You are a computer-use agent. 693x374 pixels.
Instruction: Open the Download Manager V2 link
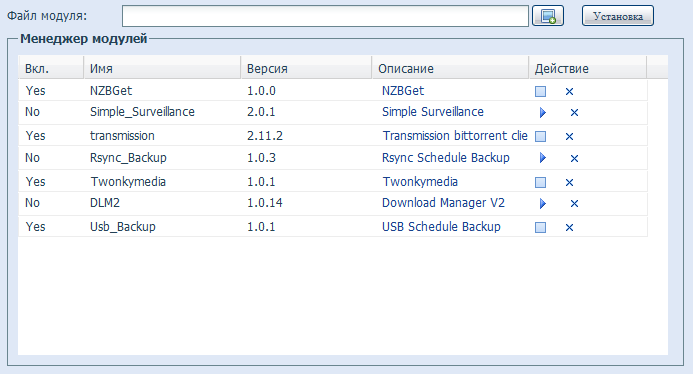pyautogui.click(x=443, y=203)
